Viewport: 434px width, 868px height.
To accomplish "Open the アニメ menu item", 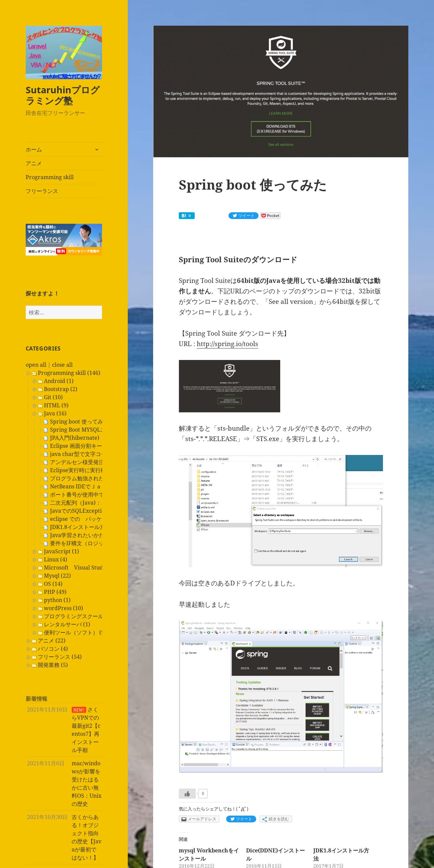I will click(x=33, y=163).
